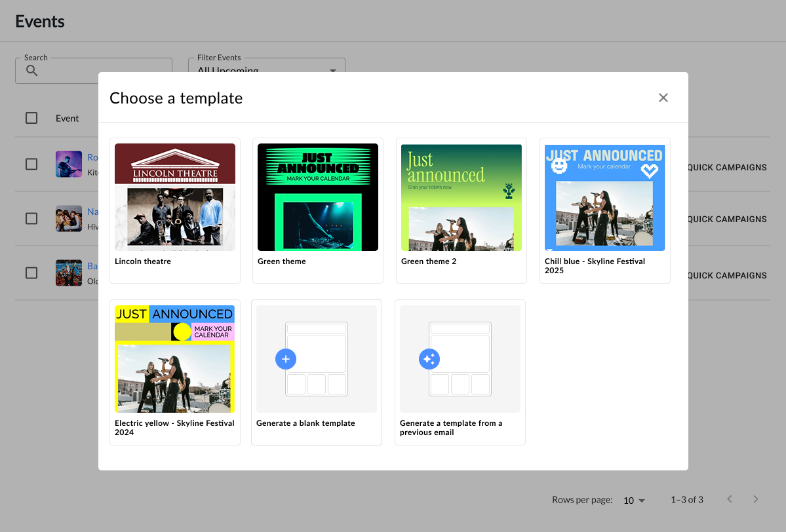Expand the Rows per page dropdown
The image size is (786, 532).
point(634,501)
